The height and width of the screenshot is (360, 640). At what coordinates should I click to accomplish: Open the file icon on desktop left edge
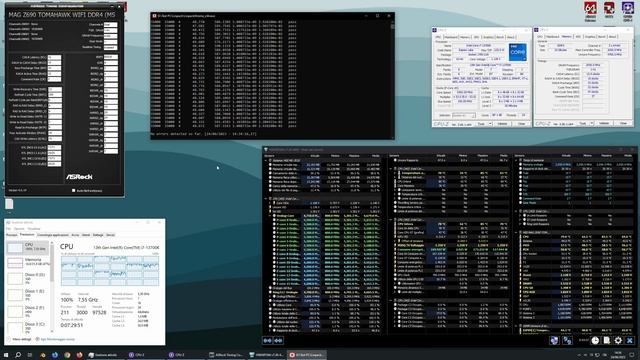pyautogui.click(x=9, y=204)
